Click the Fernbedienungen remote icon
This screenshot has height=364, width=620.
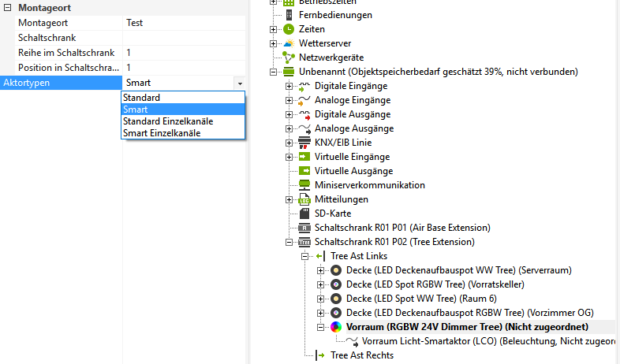coord(289,15)
